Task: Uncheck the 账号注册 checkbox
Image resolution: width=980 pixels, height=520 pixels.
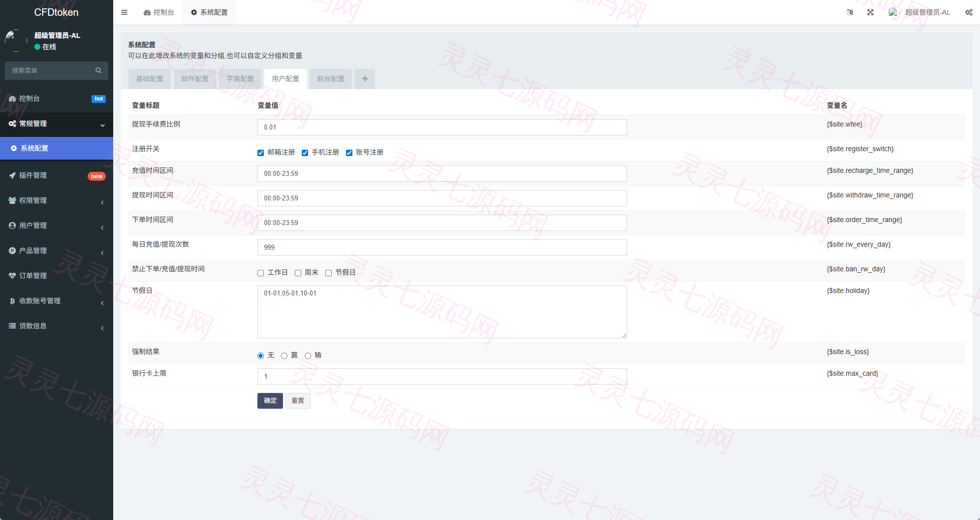Action: click(349, 153)
